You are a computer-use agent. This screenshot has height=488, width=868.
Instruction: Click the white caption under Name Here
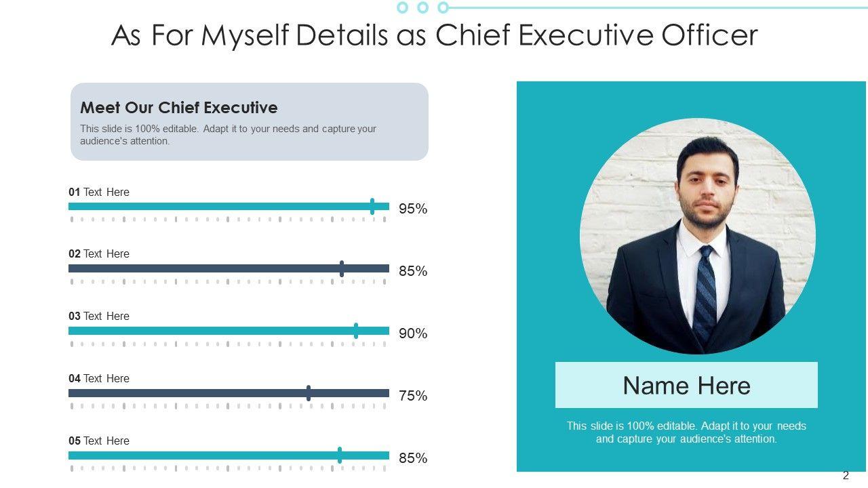pos(686,432)
